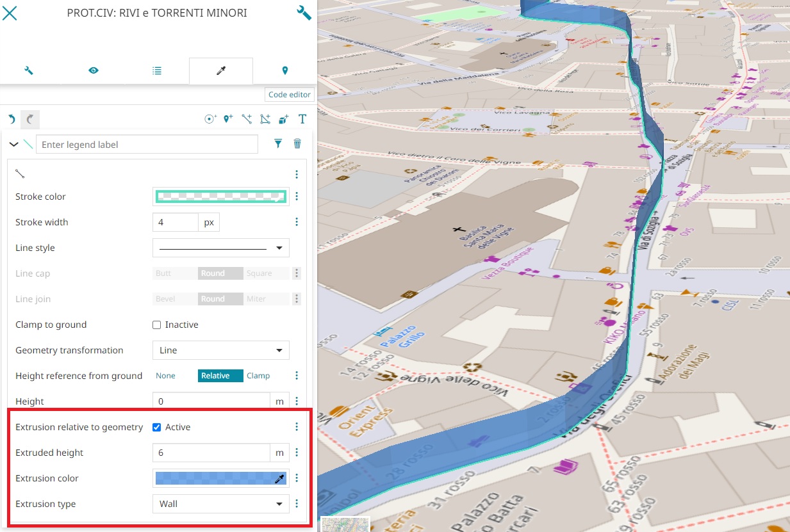The image size is (790, 532).
Task: Add a polygon fill symbolizer rule
Action: click(x=265, y=119)
